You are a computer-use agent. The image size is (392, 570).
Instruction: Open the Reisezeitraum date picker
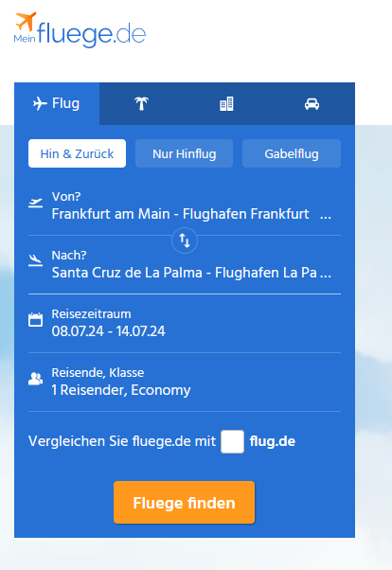tap(185, 323)
